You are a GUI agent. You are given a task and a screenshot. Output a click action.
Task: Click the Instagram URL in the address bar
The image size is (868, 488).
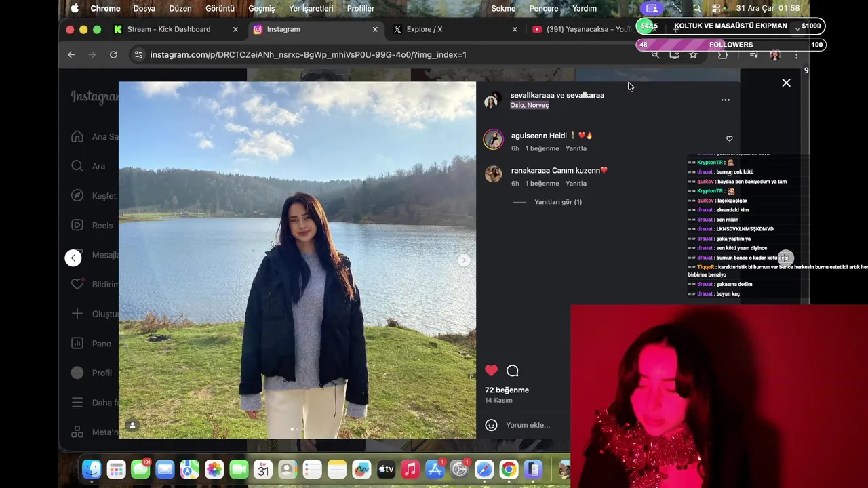click(309, 54)
